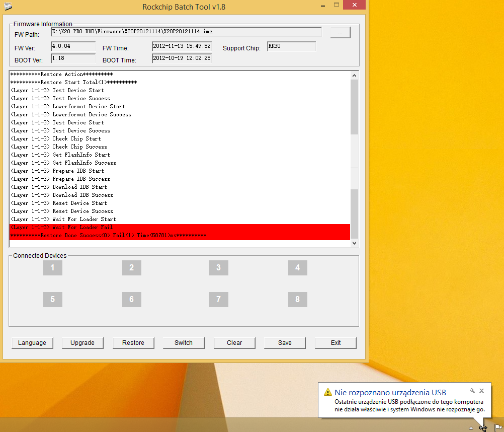Click the BOOT Time field

[x=182, y=58]
